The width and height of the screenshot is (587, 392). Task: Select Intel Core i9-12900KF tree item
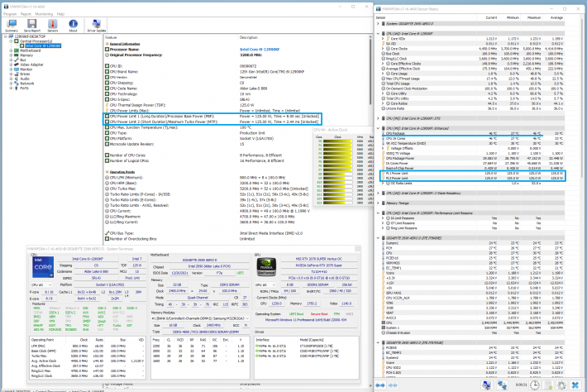41,45
